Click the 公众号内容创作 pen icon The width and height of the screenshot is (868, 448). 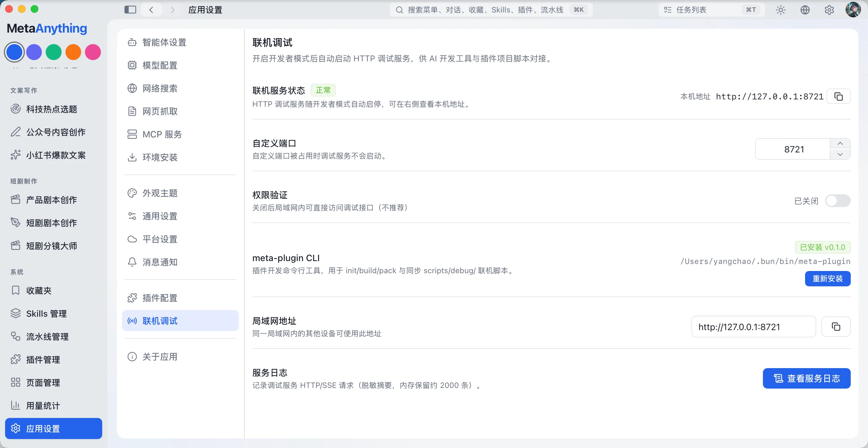click(16, 132)
